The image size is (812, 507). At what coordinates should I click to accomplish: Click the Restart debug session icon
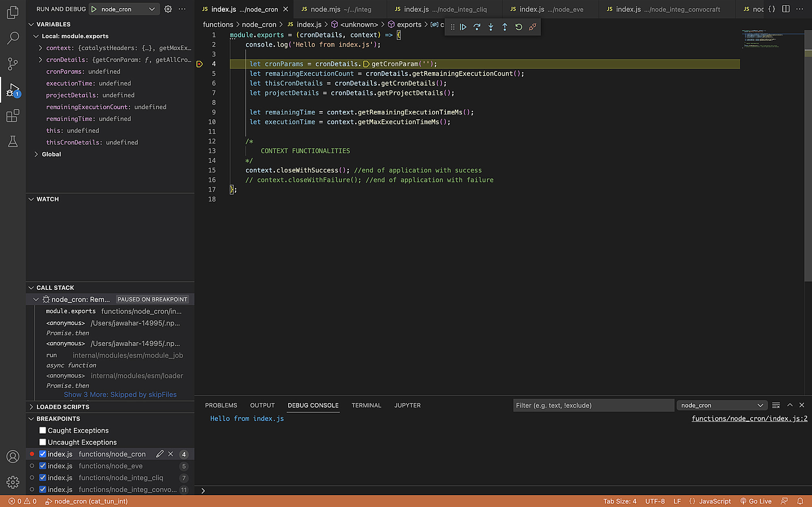[x=519, y=27]
